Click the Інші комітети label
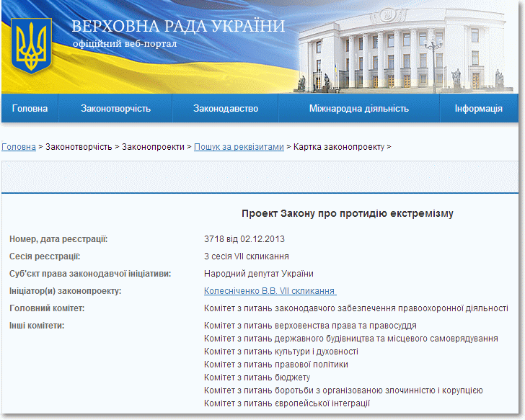Screen dimensions: 525x420 click(x=37, y=326)
